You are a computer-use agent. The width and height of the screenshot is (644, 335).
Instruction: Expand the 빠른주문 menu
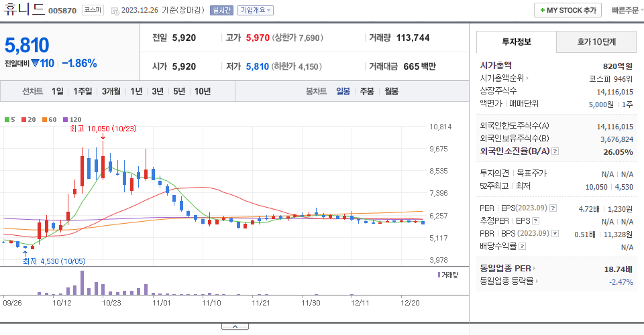coord(627,10)
